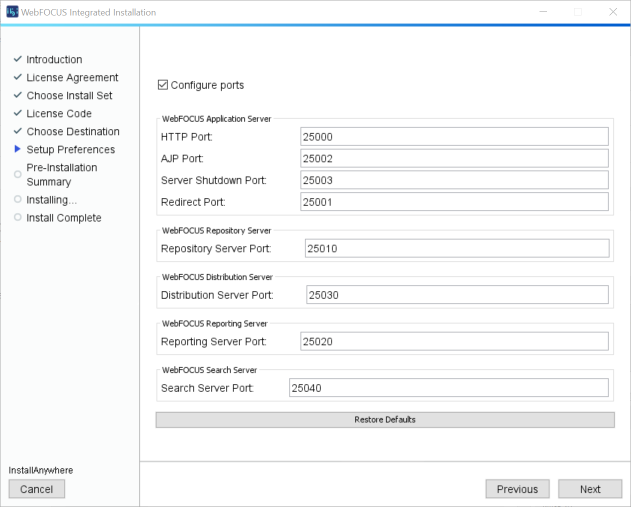Click the AJP Port field

click(454, 159)
